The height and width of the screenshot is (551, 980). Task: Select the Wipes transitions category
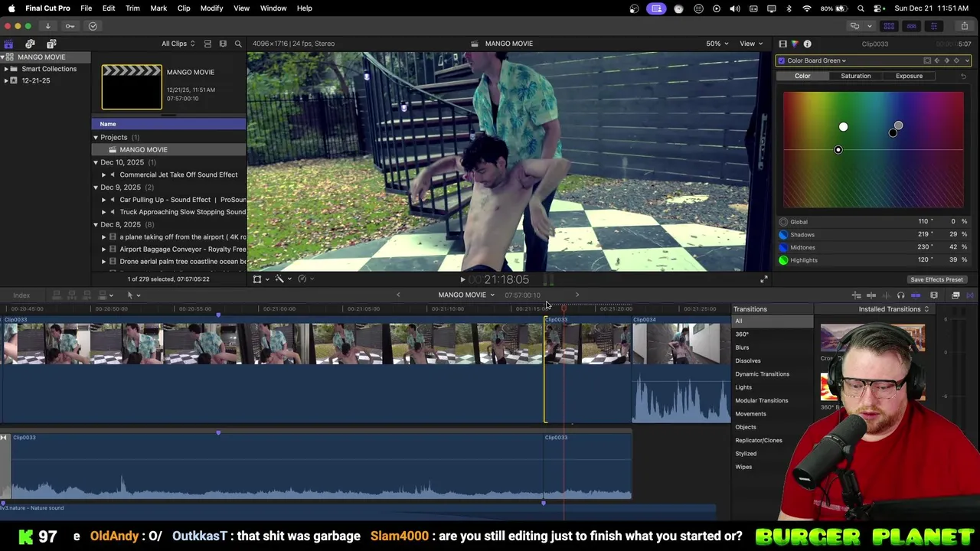(743, 467)
